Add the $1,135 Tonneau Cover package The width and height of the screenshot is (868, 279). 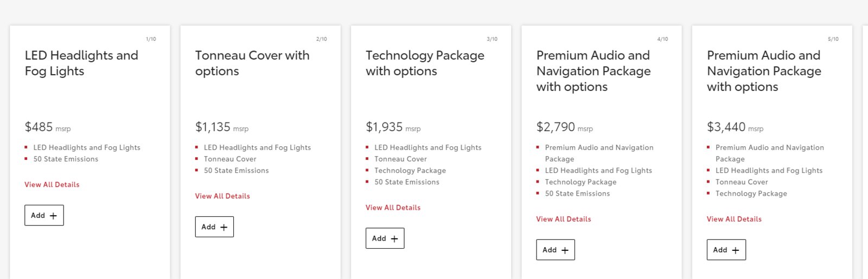pos(214,227)
